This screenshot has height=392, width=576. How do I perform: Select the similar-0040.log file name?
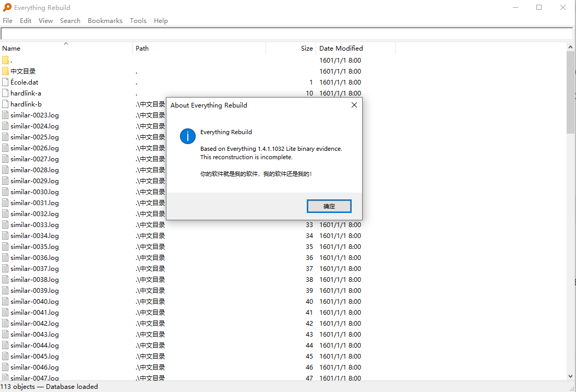tap(34, 302)
